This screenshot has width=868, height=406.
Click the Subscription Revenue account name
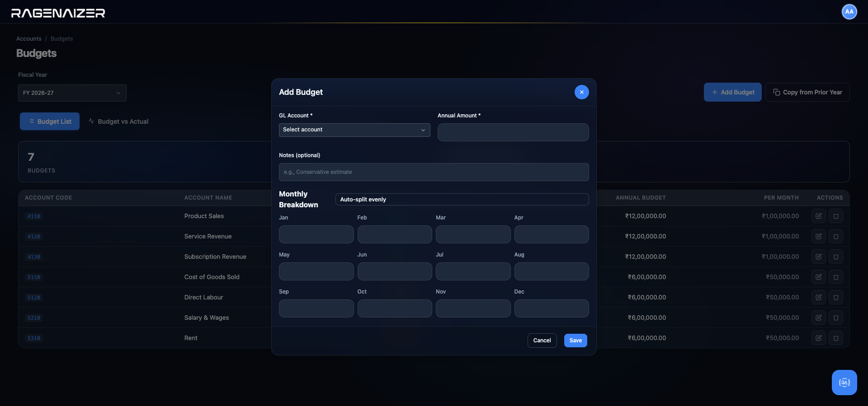point(215,257)
